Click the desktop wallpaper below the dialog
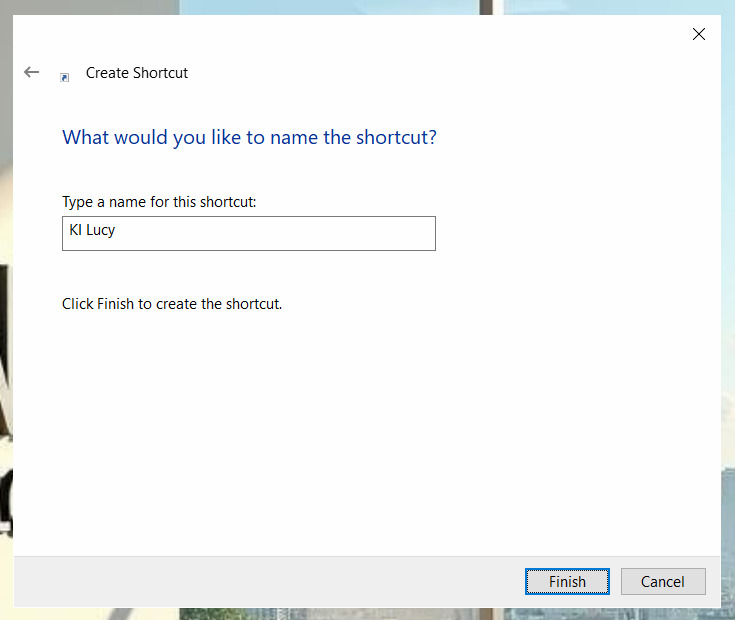The width and height of the screenshot is (735, 620). point(400,612)
